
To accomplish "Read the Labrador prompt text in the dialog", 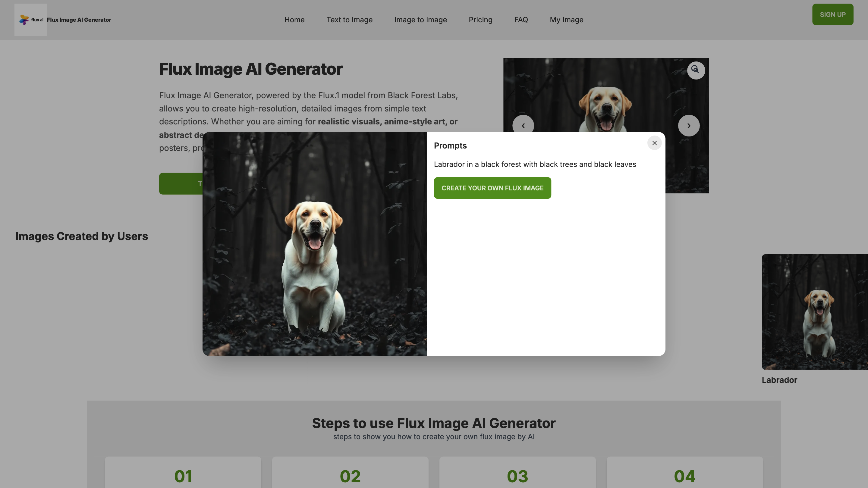I will [x=535, y=164].
